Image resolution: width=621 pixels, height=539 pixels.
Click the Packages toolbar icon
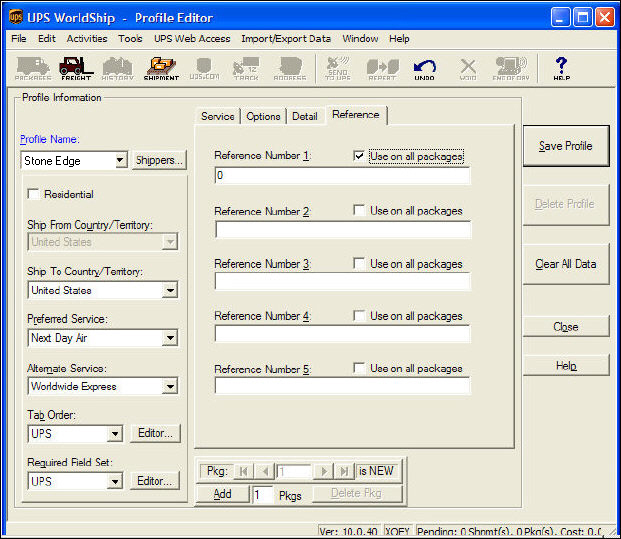tap(33, 68)
